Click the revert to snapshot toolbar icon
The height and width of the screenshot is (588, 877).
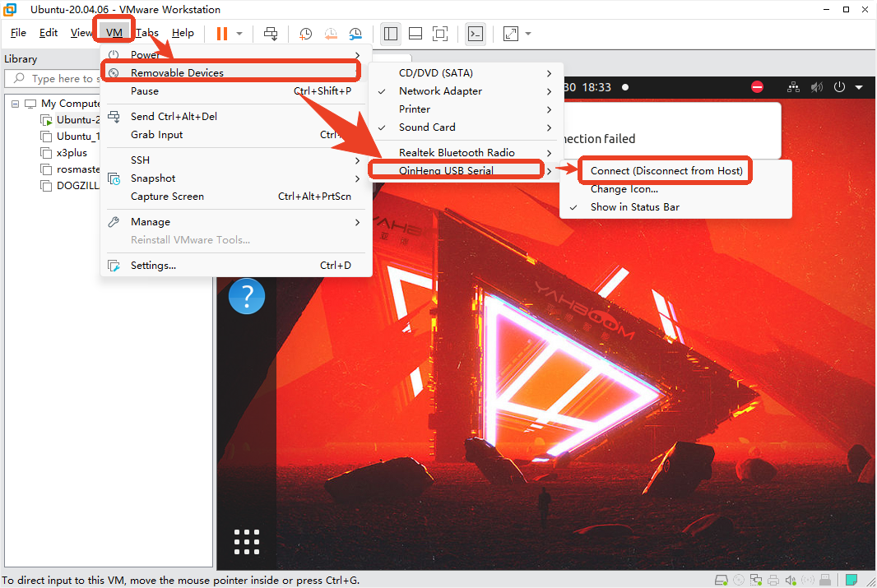pos(331,34)
